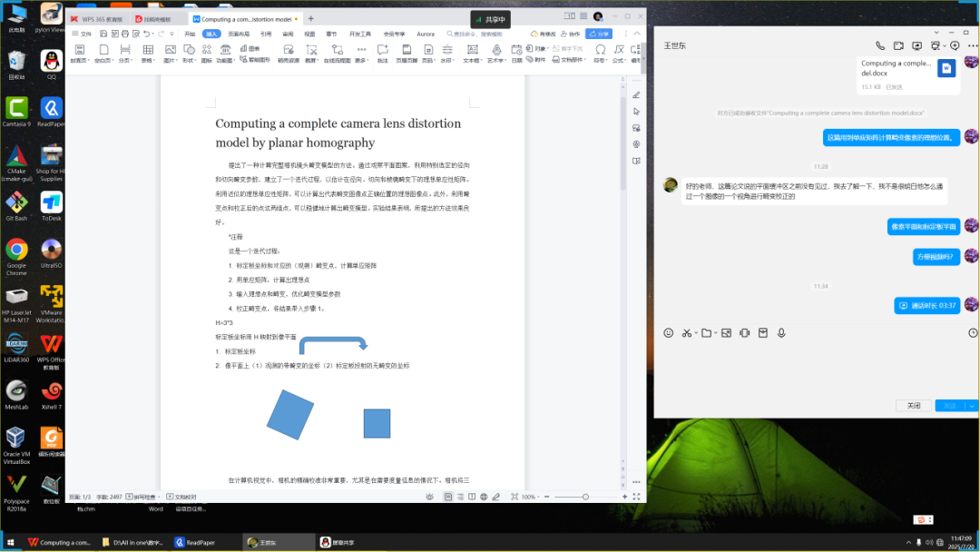Click the 关闭 close button in chat
The height and width of the screenshot is (552, 980).
point(914,406)
